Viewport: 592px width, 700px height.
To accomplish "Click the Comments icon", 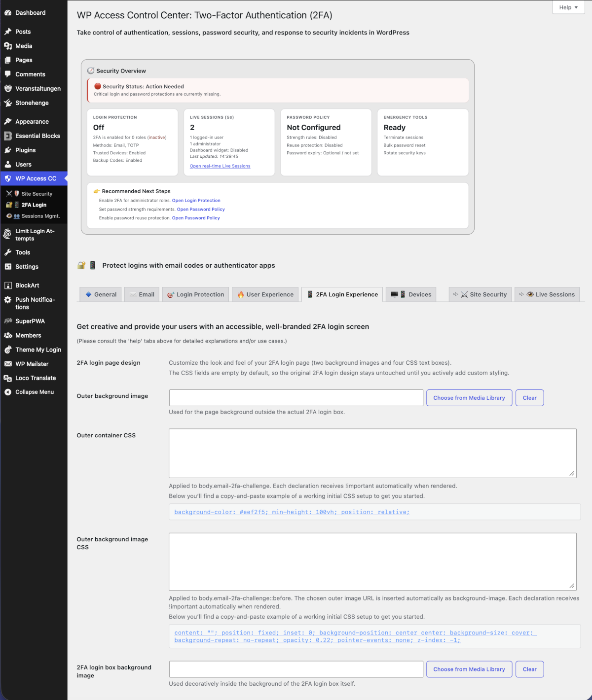I will pos(7,74).
